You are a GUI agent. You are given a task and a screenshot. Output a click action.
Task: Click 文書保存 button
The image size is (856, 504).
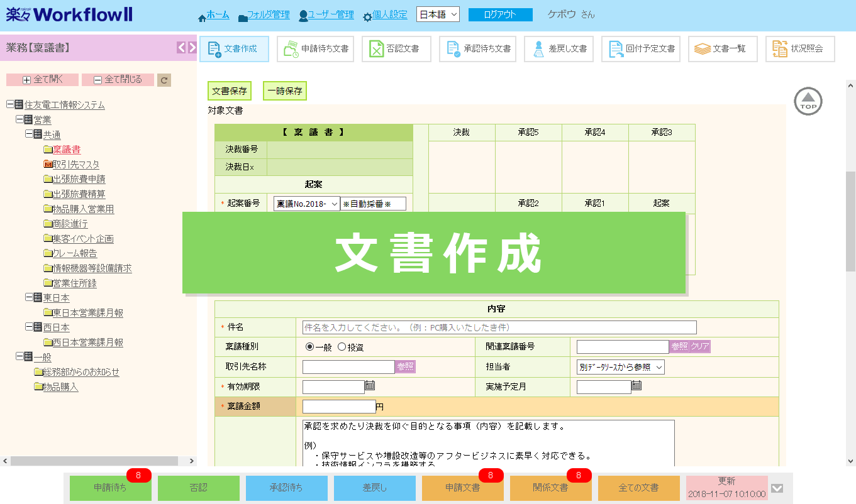[x=230, y=91]
